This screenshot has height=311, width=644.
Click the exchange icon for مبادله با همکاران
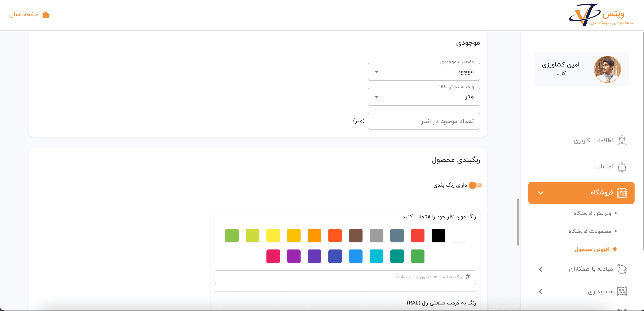click(x=622, y=269)
